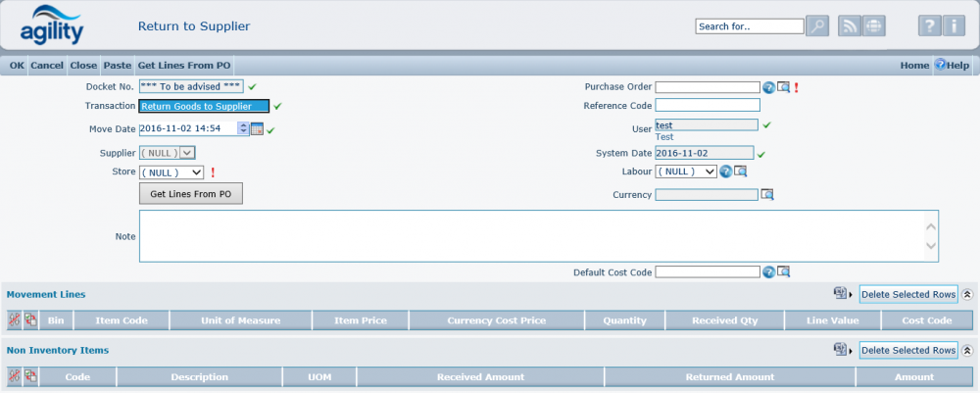
Task: Collapse the Non Inventory Items section
Action: [x=967, y=350]
